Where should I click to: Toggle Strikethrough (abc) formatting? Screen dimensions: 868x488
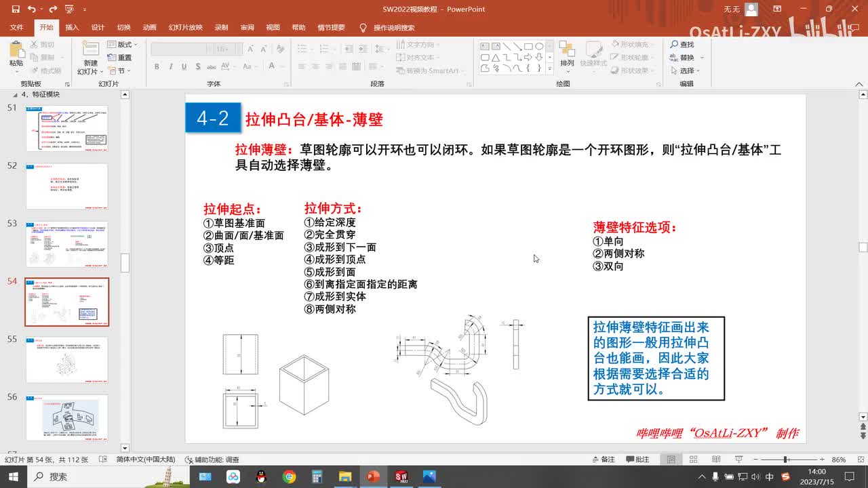click(212, 66)
